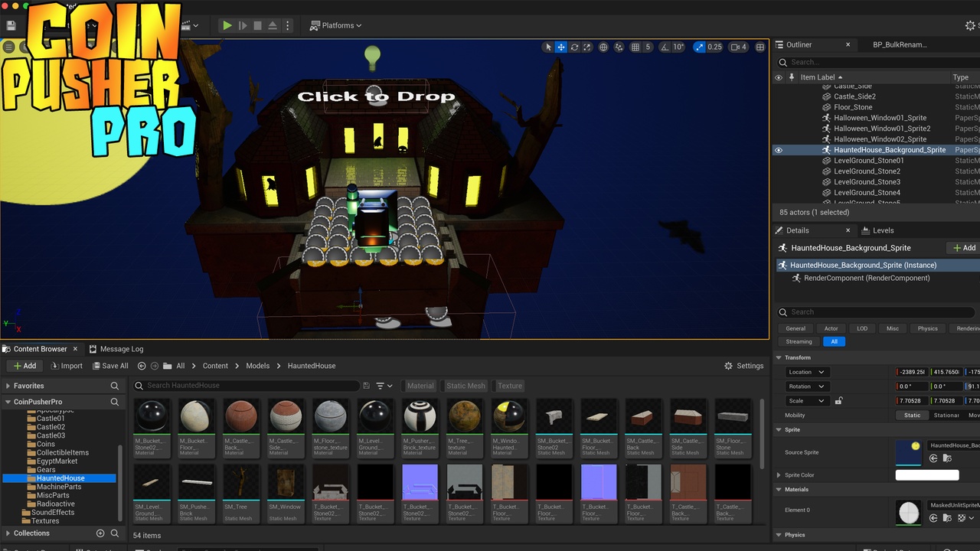Toggle the Scale lock icon
This screenshot has height=551, width=980.
click(839, 400)
